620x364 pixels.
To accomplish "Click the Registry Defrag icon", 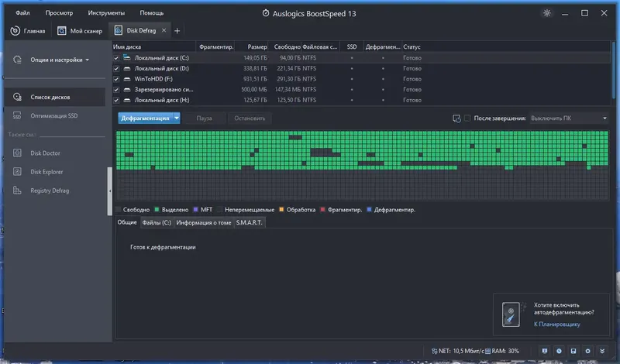I will coord(17,191).
